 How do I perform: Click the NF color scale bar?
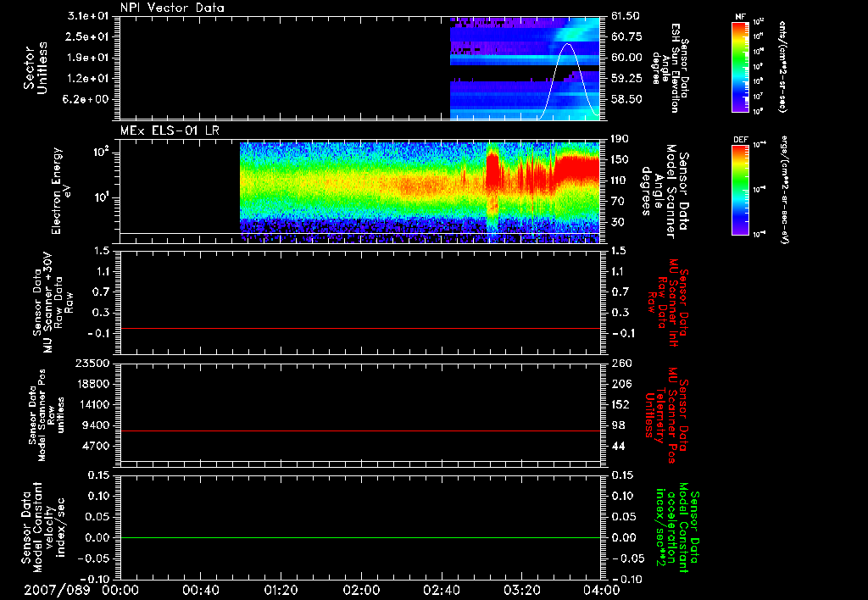(740, 67)
